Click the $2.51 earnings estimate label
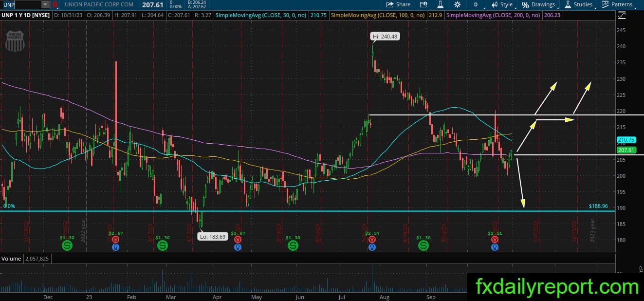 point(495,233)
